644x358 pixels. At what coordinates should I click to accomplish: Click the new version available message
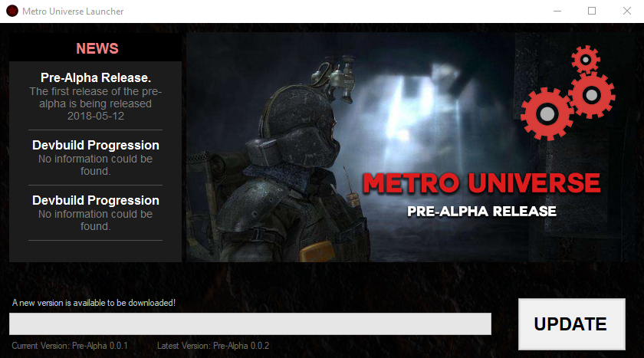point(94,303)
